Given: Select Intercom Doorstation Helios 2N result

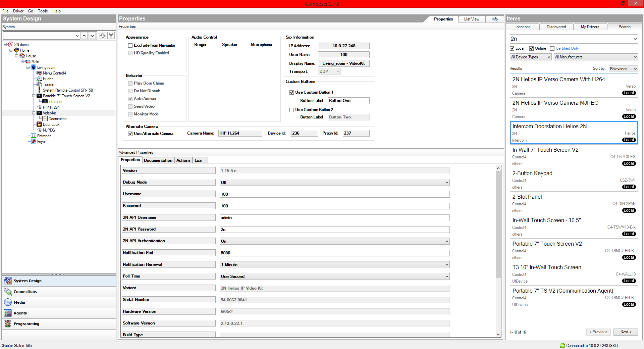Looking at the screenshot, I should point(573,133).
